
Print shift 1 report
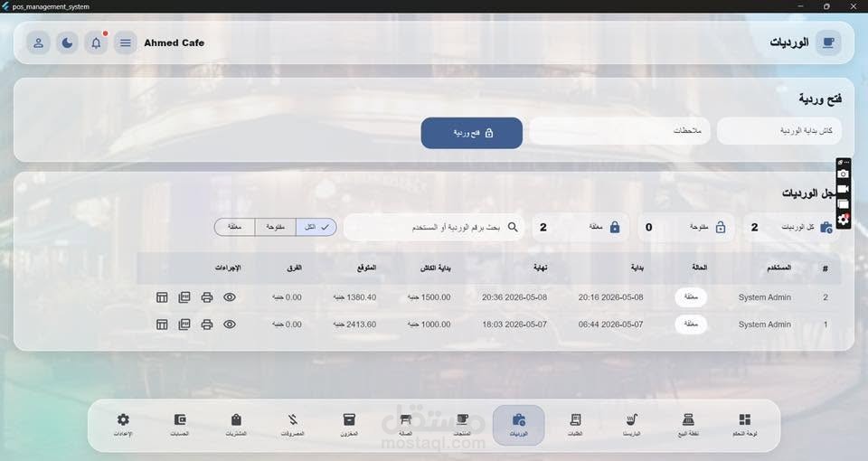(x=207, y=325)
